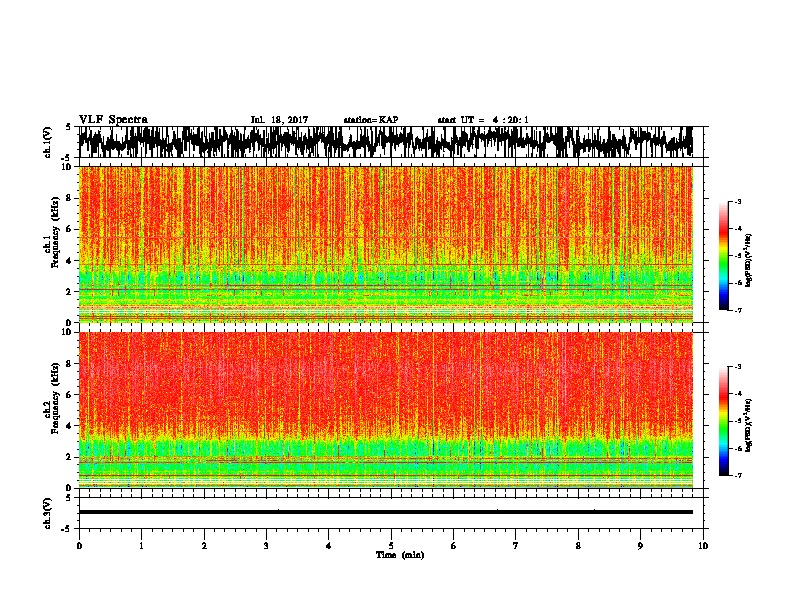
Task: Click the flat black ch.3 voltage trace
Action: (x=385, y=512)
